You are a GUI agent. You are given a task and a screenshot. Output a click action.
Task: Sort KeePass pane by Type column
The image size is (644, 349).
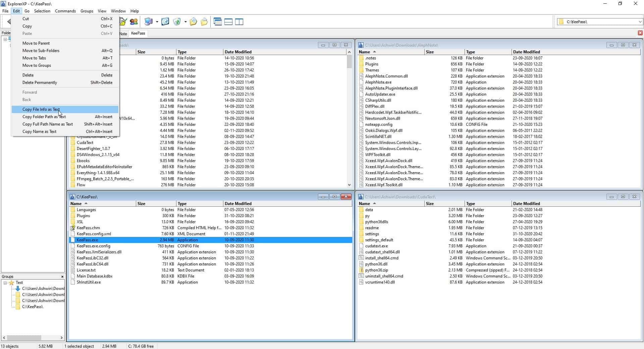pyautogui.click(x=200, y=204)
